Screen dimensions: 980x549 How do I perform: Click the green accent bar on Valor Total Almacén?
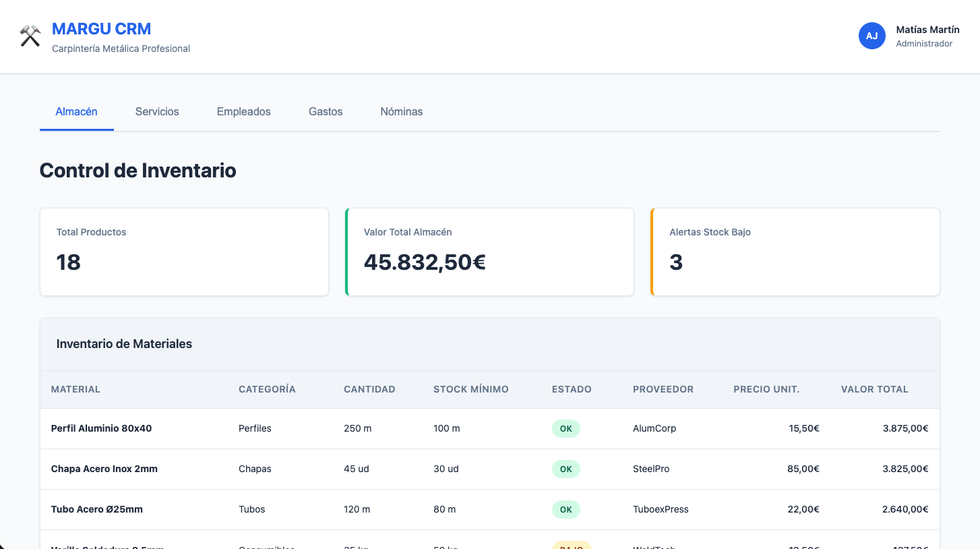(346, 252)
